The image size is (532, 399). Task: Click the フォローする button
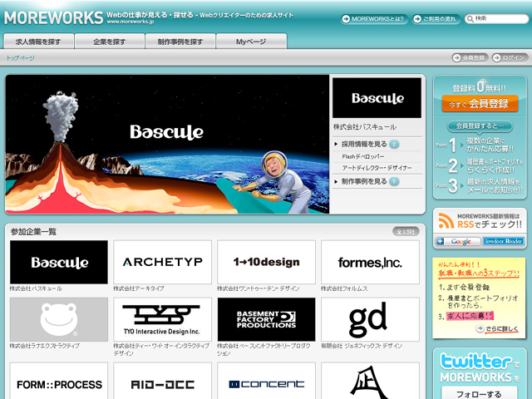point(480,394)
